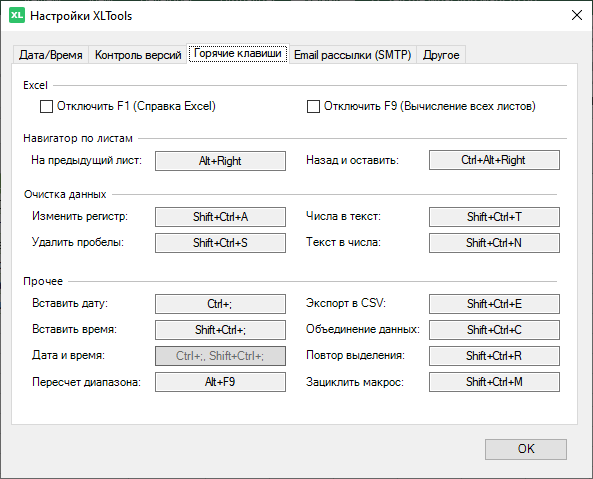Close the Настройки XLTools dialog

pos(577,16)
